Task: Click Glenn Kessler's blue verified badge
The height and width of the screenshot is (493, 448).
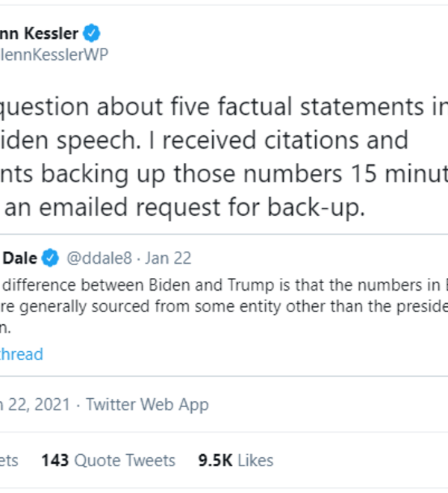Action: point(92,34)
